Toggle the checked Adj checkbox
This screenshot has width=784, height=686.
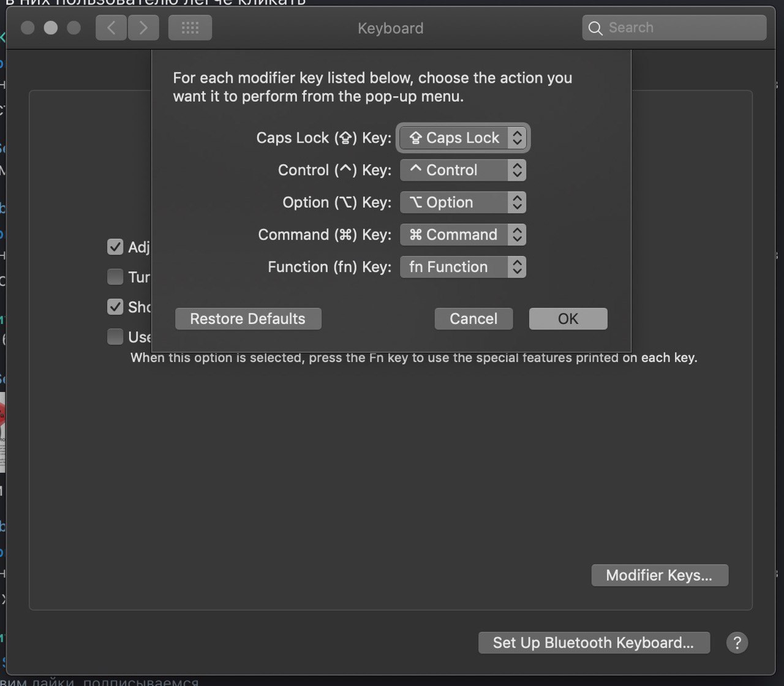(115, 246)
